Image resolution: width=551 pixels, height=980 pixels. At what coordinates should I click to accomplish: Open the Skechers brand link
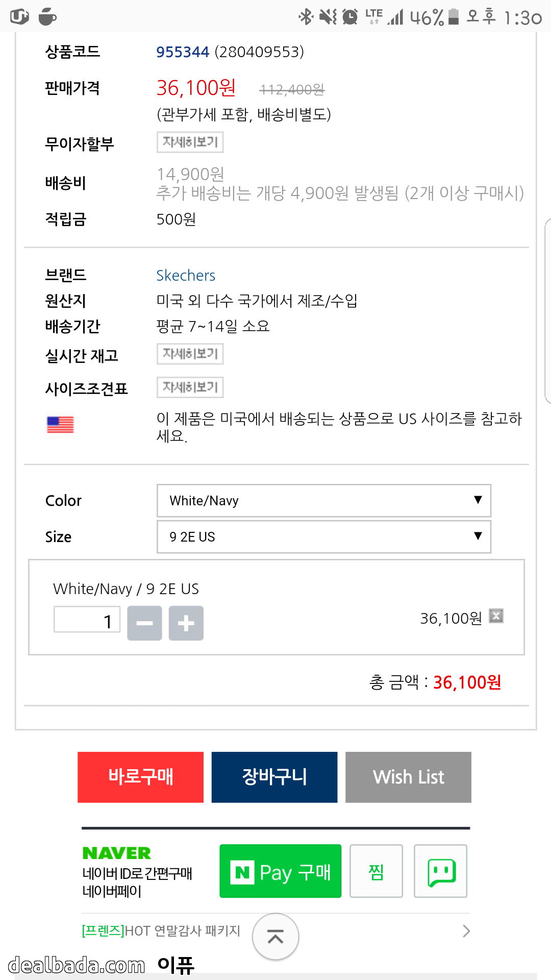pyautogui.click(x=186, y=276)
